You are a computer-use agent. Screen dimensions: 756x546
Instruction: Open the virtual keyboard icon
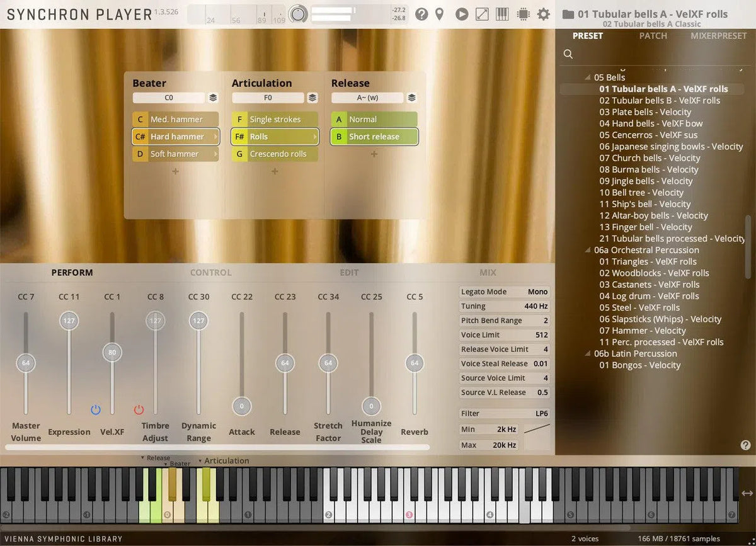pyautogui.click(x=502, y=14)
